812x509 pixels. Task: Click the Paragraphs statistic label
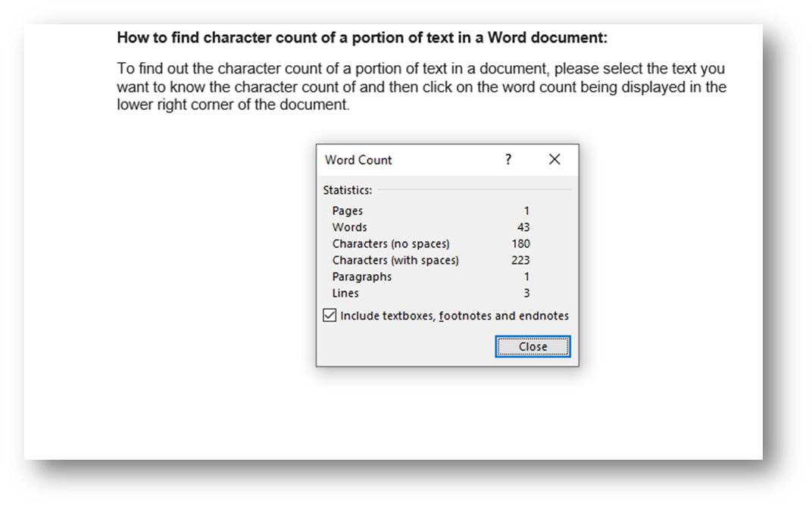(361, 276)
